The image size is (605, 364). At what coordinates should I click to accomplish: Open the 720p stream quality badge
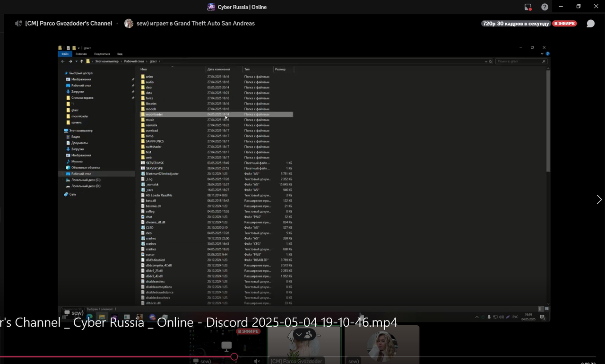pos(516,24)
